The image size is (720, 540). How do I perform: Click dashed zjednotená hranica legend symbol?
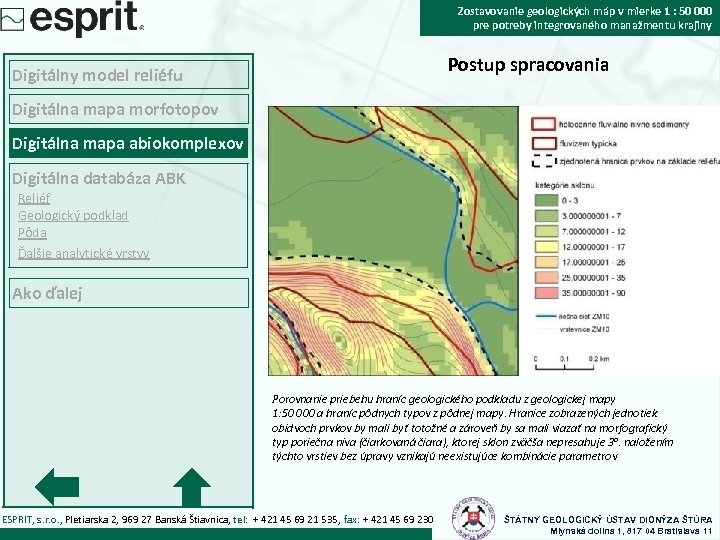click(544, 162)
